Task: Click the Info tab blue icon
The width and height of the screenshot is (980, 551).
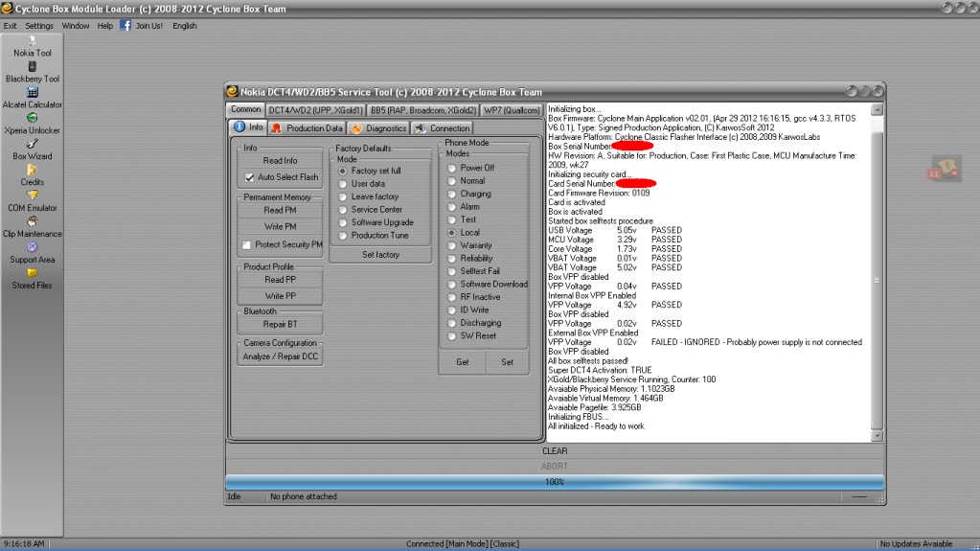Action: 239,126
